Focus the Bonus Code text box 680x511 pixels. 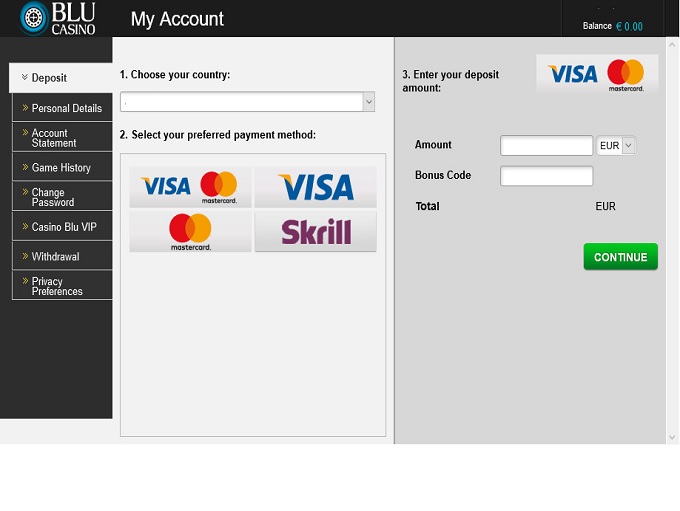point(546,176)
